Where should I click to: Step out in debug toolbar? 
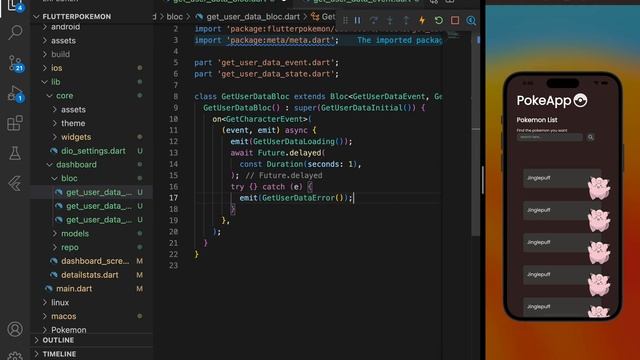406,20
